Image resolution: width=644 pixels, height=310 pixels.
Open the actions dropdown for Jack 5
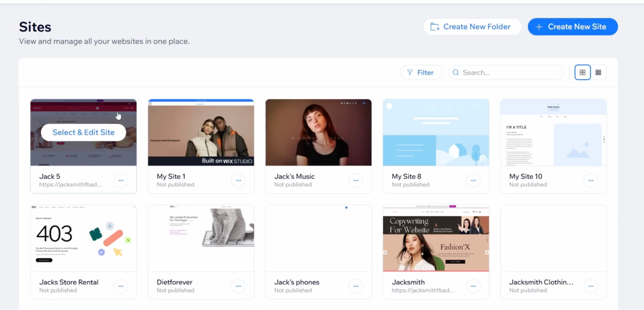(121, 180)
